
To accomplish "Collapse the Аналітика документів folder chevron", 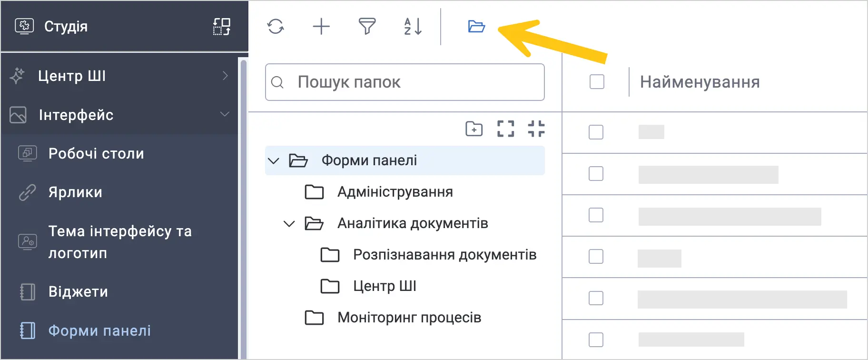I will [x=289, y=223].
